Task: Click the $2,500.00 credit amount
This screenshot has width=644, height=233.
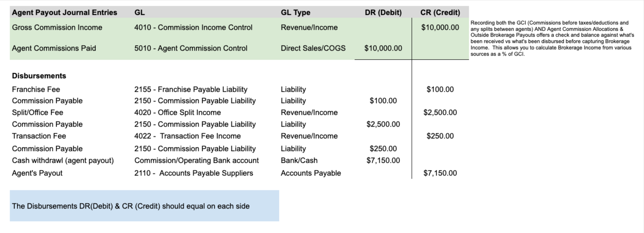Action: (x=440, y=112)
